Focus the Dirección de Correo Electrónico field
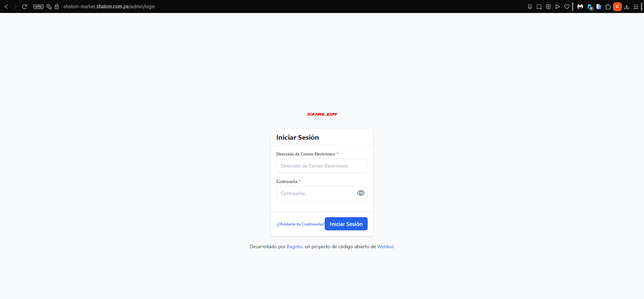The height and width of the screenshot is (299, 644). point(322,166)
